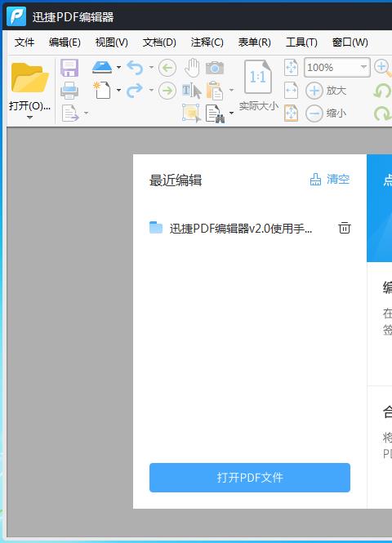
Task: Open the 注释(C) menu
Action: (x=207, y=42)
